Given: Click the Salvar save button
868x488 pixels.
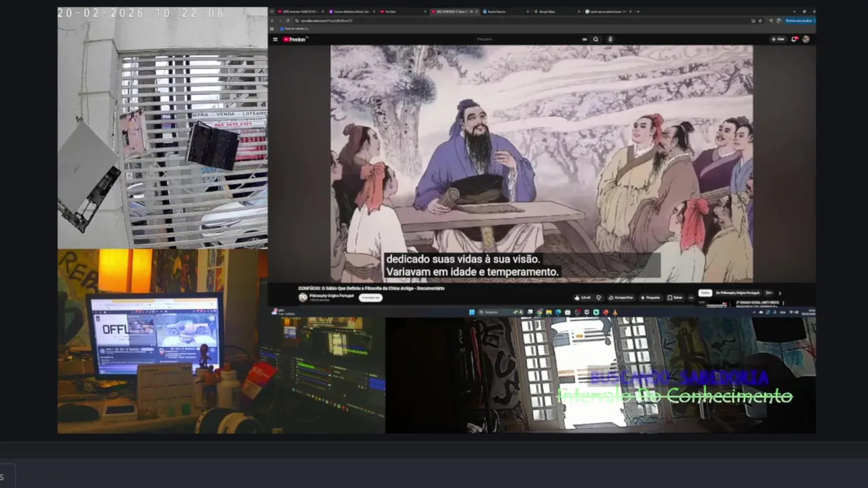Looking at the screenshot, I should (675, 298).
